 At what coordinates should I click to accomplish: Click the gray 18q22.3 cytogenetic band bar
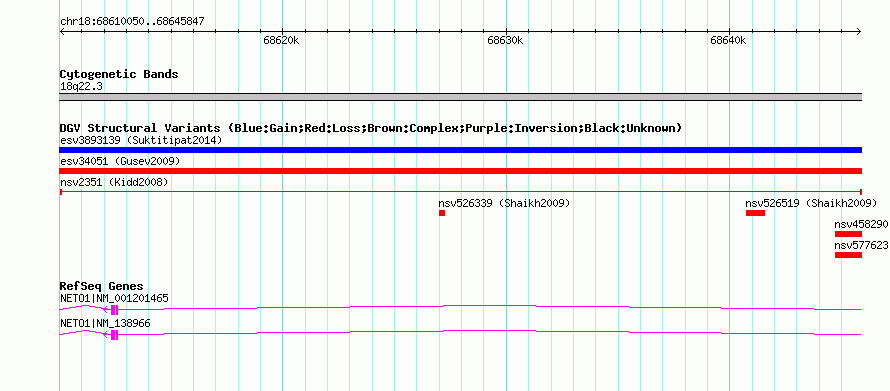click(x=460, y=97)
